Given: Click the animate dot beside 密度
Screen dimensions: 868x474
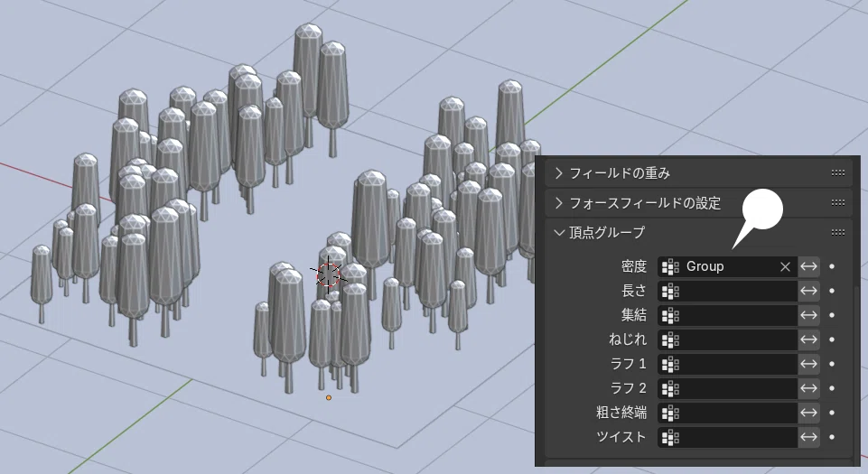Looking at the screenshot, I should click(832, 266).
